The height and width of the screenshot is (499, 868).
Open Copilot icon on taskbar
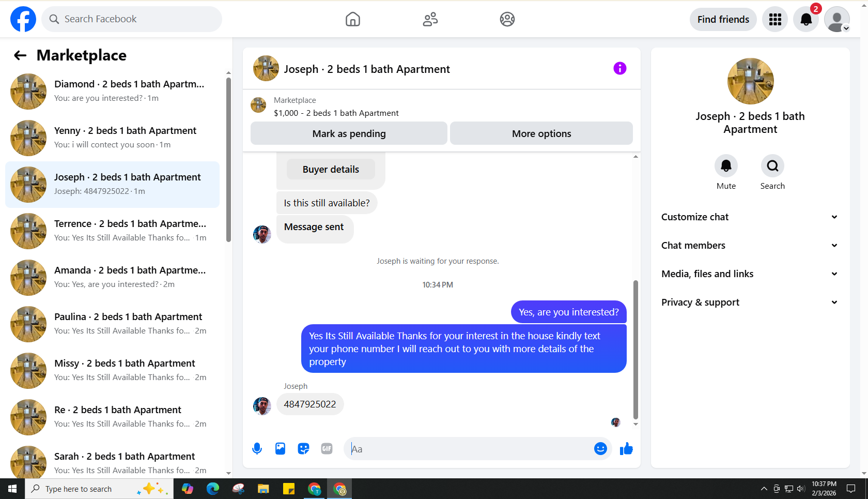tap(188, 489)
